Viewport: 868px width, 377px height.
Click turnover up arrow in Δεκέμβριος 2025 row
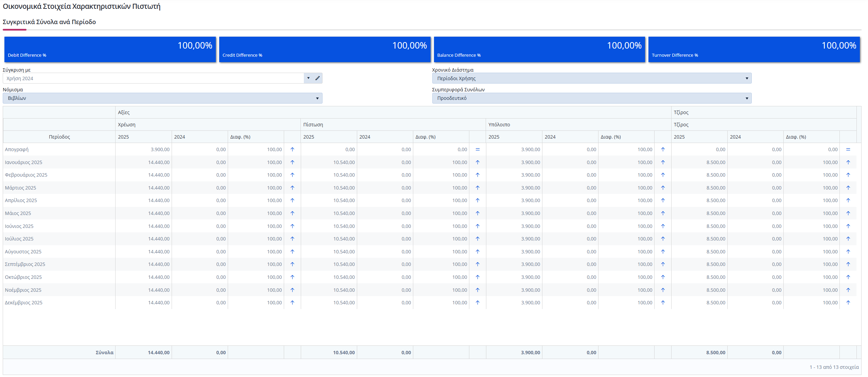tap(848, 303)
